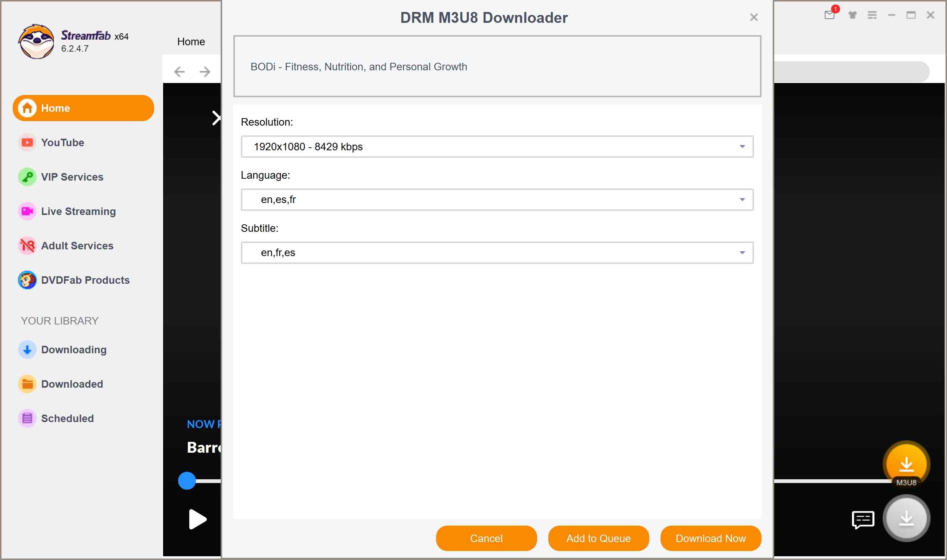Screen dimensions: 947x560
Task: Click the purple Scheduled list icon
Action: point(27,418)
